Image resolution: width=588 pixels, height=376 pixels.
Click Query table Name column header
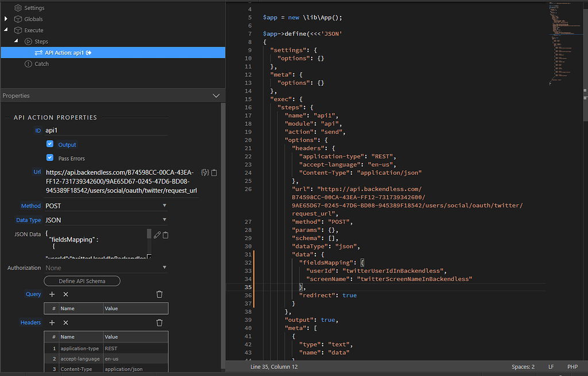pyautogui.click(x=80, y=308)
